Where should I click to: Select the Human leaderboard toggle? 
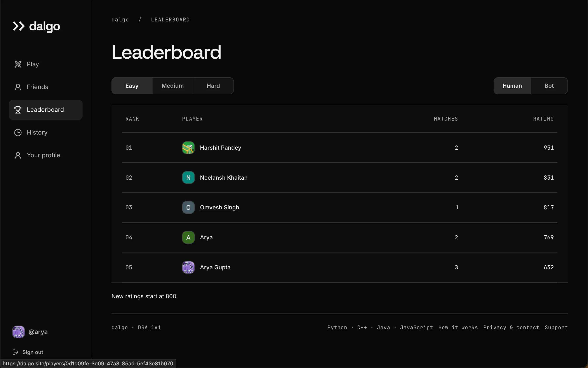(x=512, y=86)
